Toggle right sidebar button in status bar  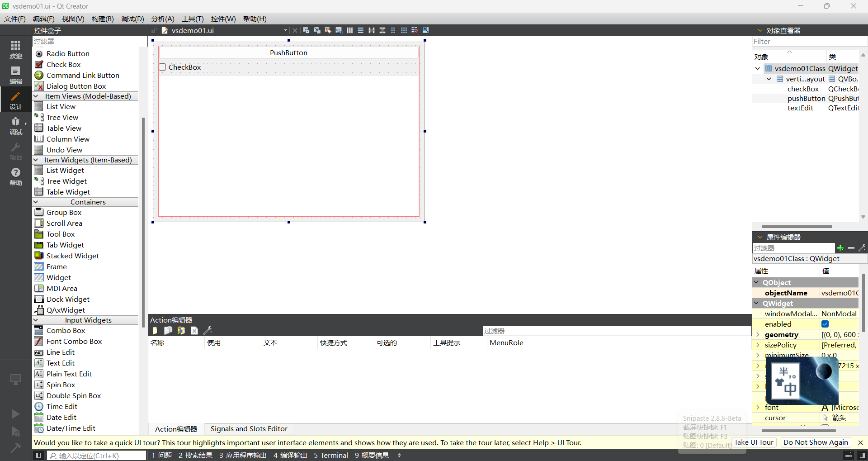click(862, 456)
